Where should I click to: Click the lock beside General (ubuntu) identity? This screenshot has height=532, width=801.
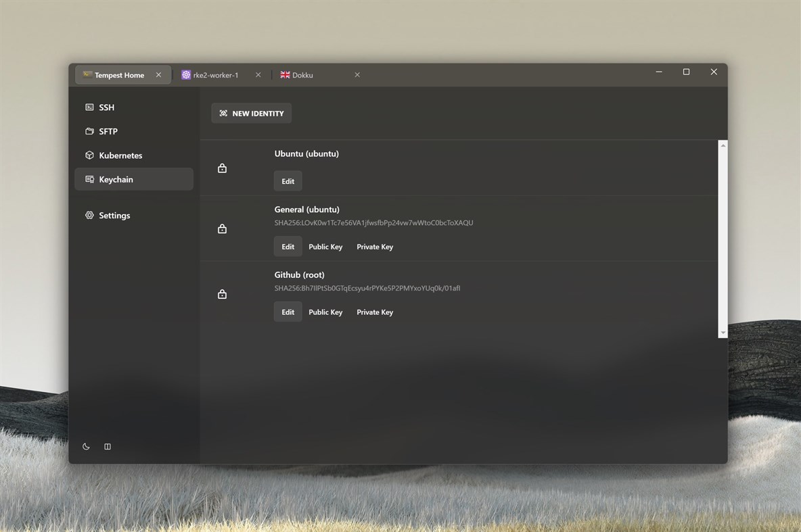coord(222,228)
